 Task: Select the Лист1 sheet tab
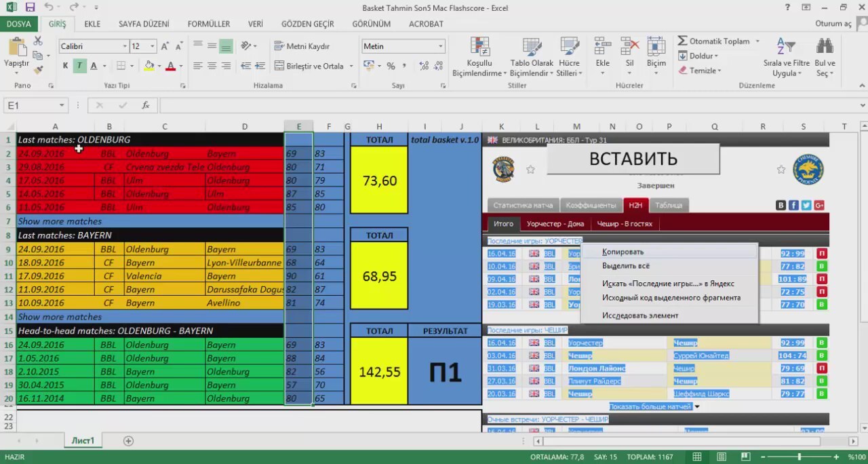pyautogui.click(x=83, y=441)
